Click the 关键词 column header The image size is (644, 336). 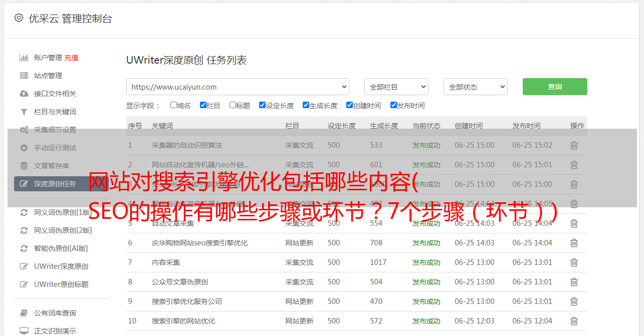tap(162, 126)
